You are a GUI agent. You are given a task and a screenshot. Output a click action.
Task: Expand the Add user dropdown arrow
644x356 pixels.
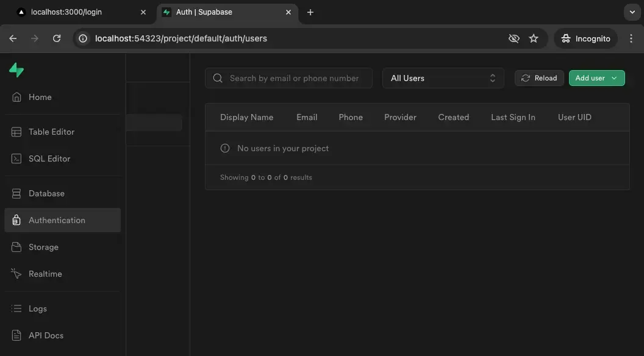click(614, 78)
